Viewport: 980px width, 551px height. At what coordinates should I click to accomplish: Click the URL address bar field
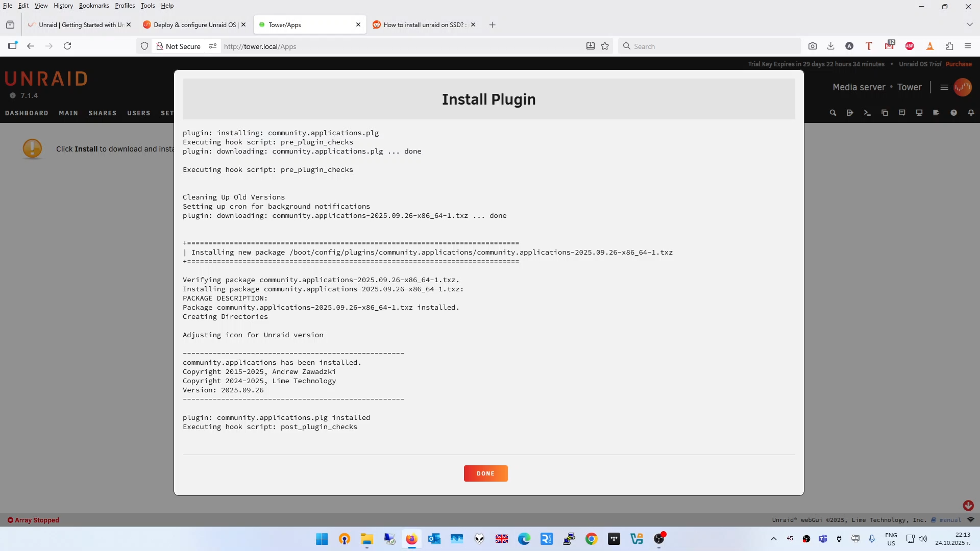point(398,46)
